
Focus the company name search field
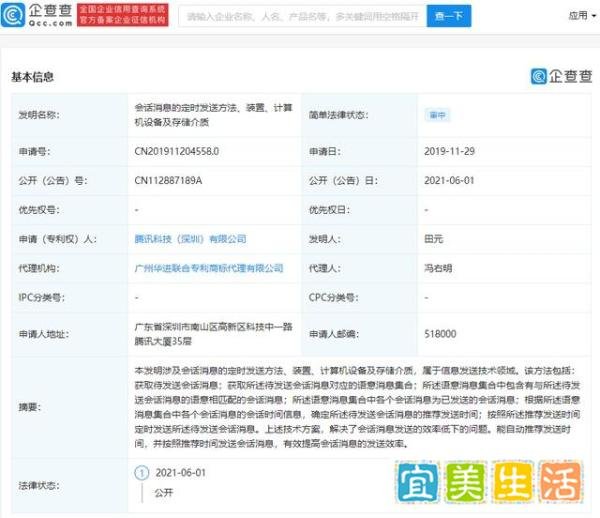tap(303, 16)
